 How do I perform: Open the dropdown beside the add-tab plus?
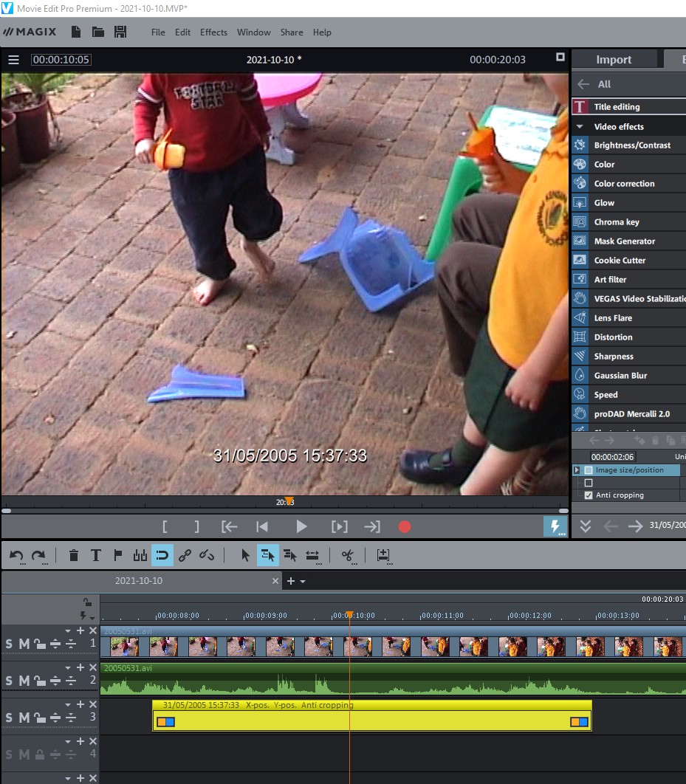point(302,582)
